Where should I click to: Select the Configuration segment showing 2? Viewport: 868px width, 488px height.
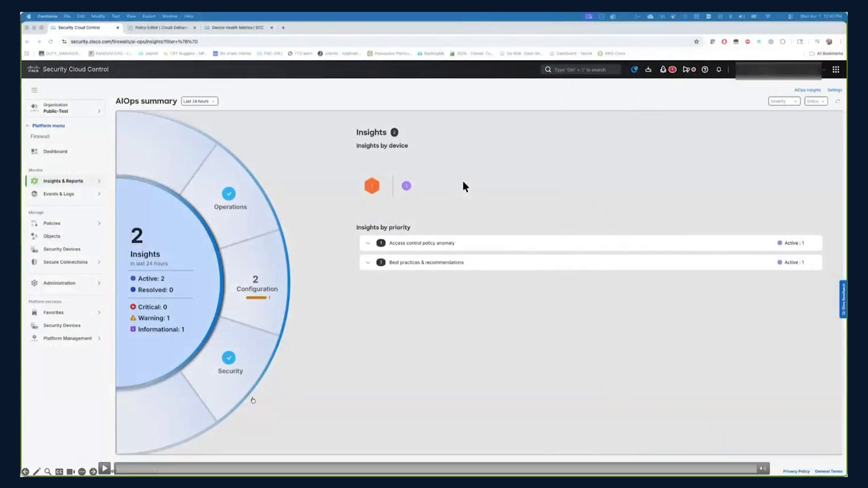257,287
